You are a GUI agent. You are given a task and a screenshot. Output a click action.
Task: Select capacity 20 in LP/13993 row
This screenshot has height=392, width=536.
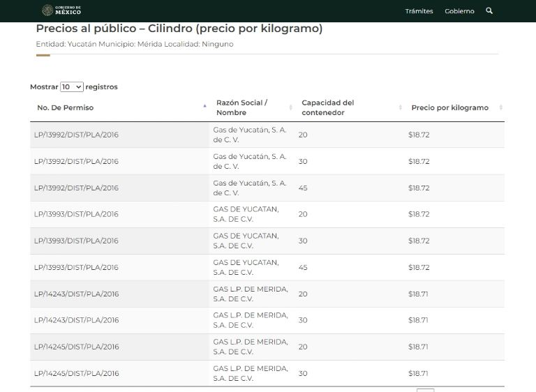click(303, 214)
